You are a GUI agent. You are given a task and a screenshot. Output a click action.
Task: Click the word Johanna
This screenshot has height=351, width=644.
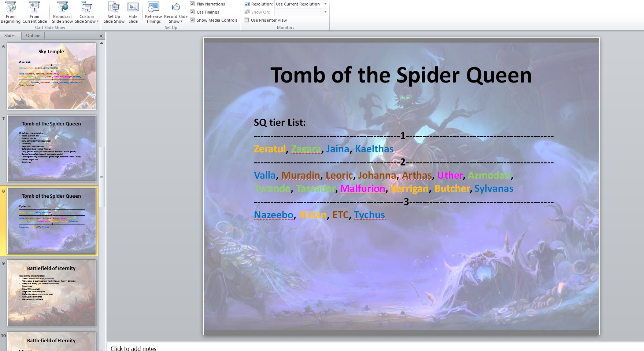(377, 175)
